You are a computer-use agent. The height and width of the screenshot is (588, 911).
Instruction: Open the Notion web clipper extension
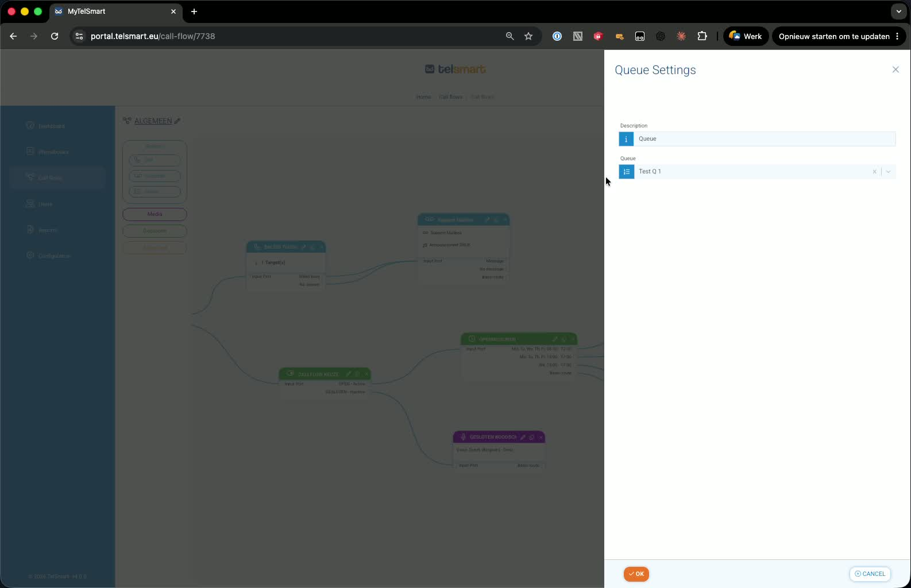point(578,36)
